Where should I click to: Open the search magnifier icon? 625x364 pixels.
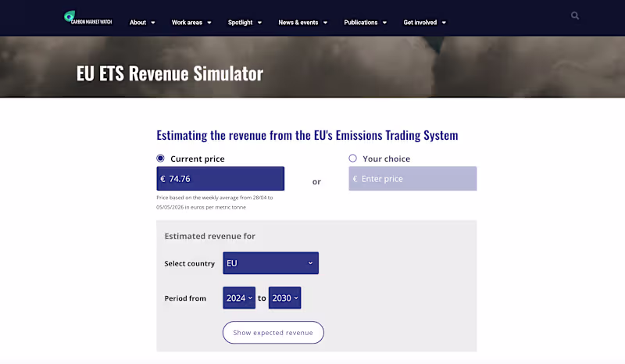tap(575, 16)
